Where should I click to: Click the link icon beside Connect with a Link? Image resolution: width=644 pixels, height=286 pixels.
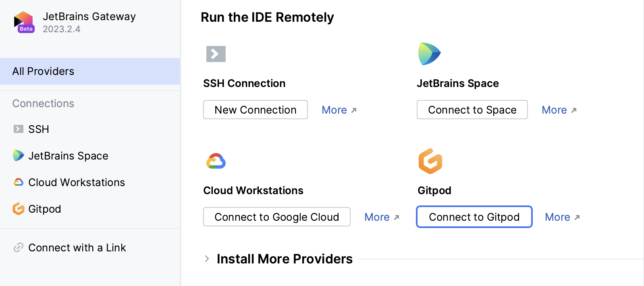point(19,247)
